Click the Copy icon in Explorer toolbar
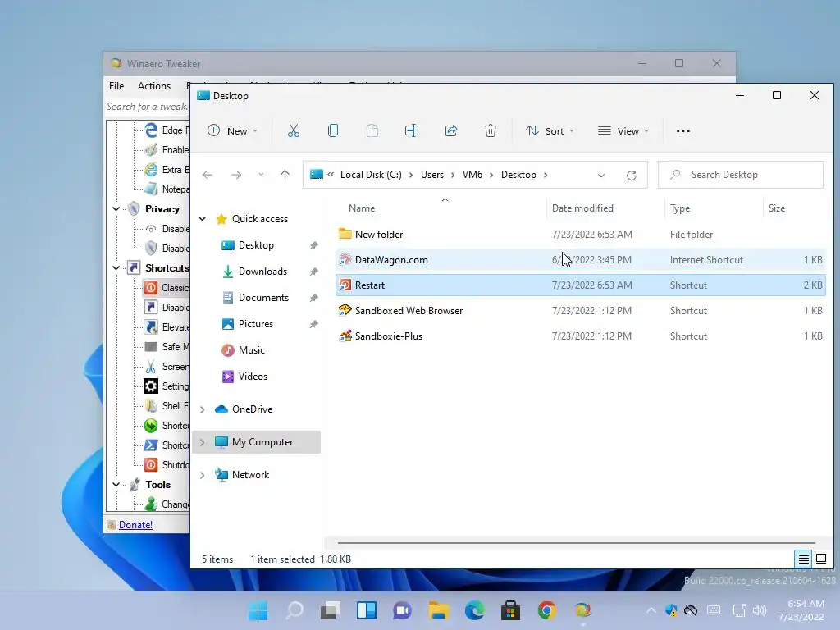This screenshot has width=840, height=630. [x=333, y=130]
